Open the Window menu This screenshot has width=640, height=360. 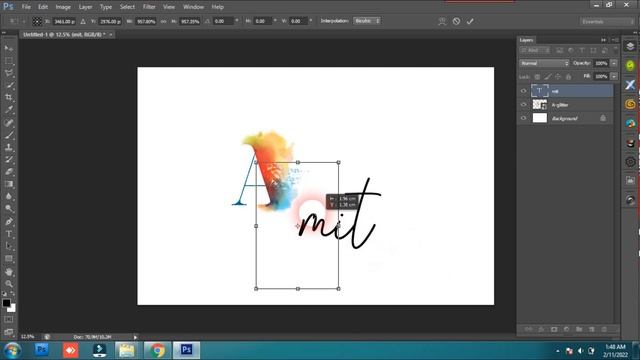(x=193, y=7)
